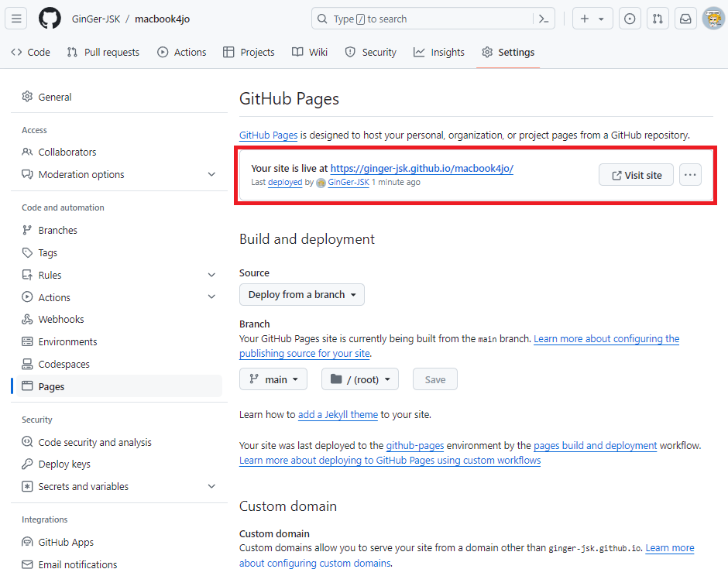The width and height of the screenshot is (728, 569).
Task: Click the Save button
Action: click(x=435, y=379)
